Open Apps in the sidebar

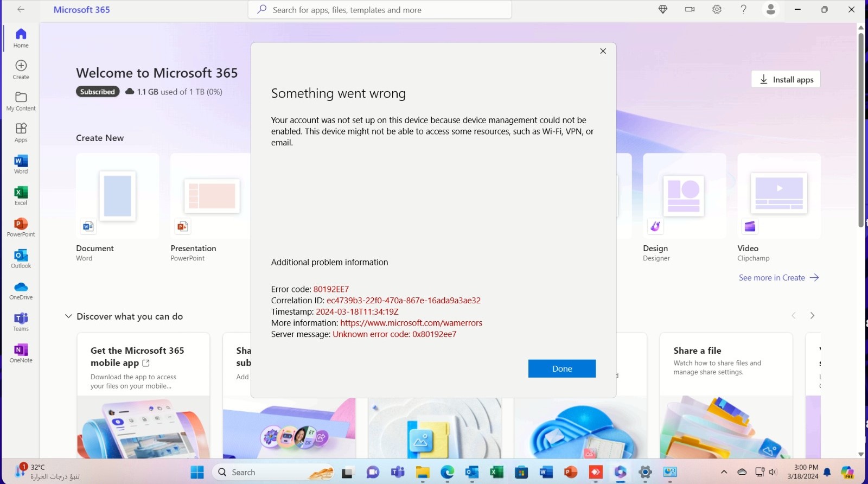pyautogui.click(x=21, y=132)
